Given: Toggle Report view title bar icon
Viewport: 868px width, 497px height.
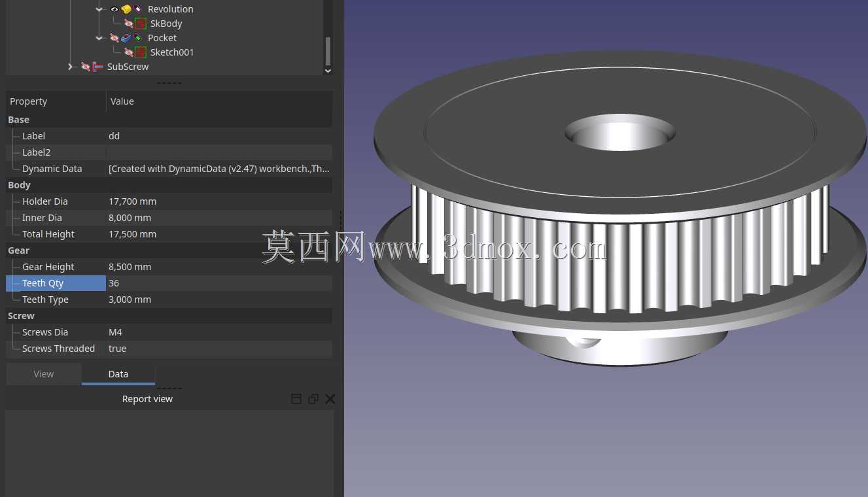Looking at the screenshot, I should pos(296,399).
